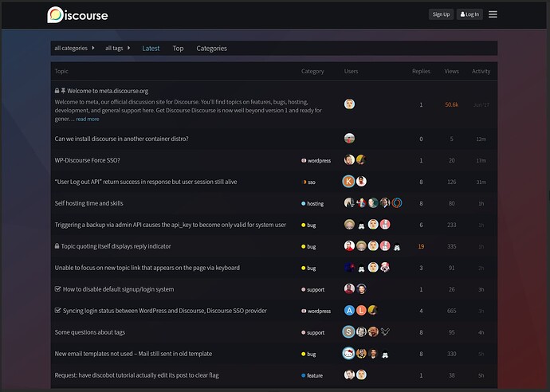This screenshot has height=392, width=550.
Task: Open Welcome to meta.discourse.org topic
Action: click(108, 91)
